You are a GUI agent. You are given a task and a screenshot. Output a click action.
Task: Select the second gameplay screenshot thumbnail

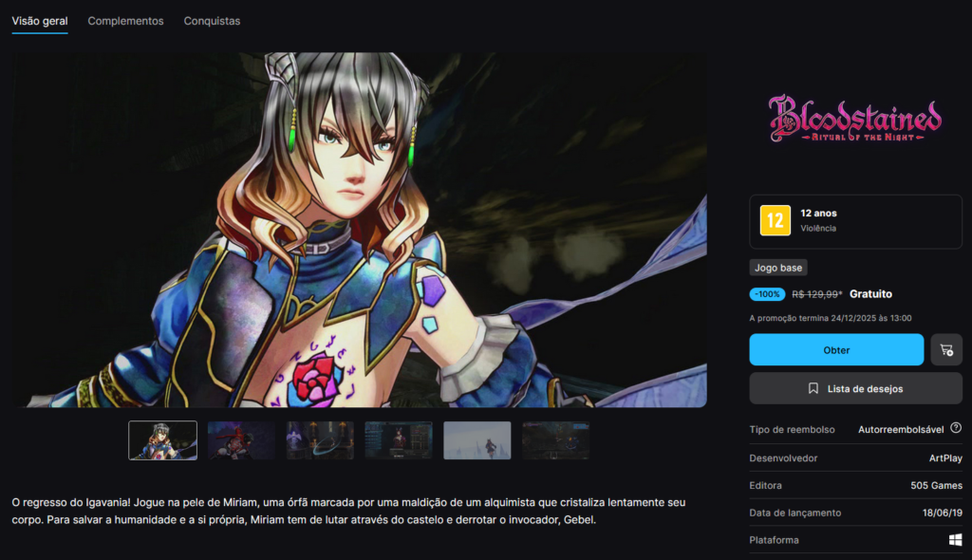pos(241,439)
